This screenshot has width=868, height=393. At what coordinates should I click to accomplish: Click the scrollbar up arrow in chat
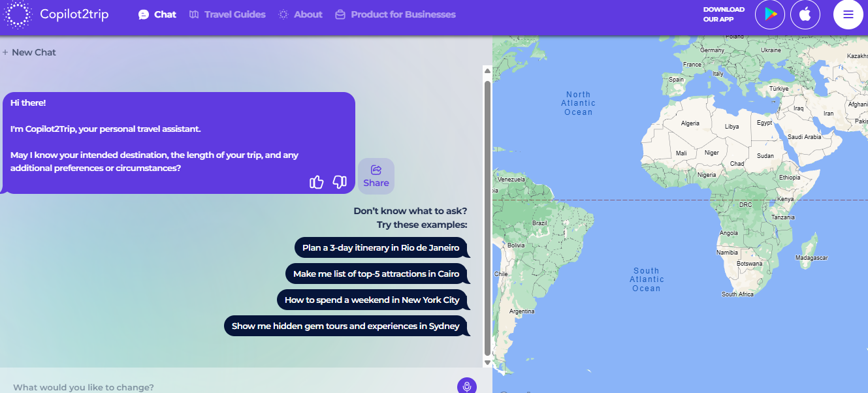[x=487, y=70]
